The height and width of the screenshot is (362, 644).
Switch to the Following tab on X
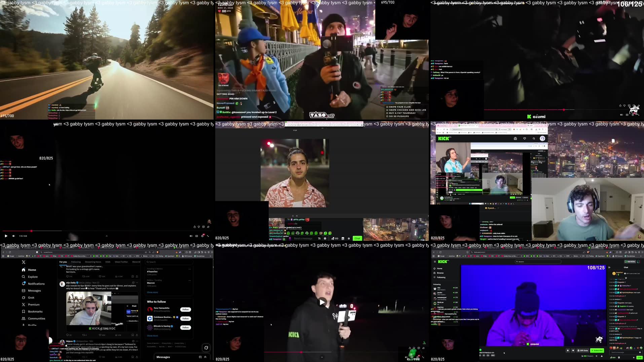(x=76, y=262)
